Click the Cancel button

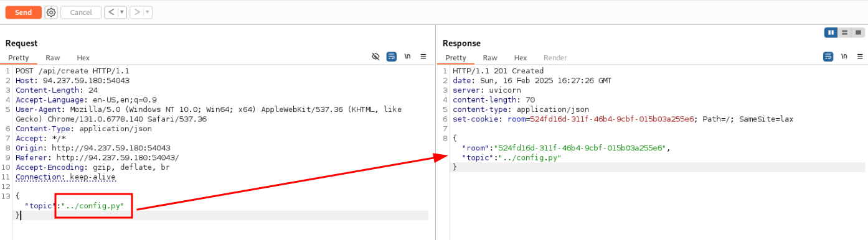(x=81, y=12)
